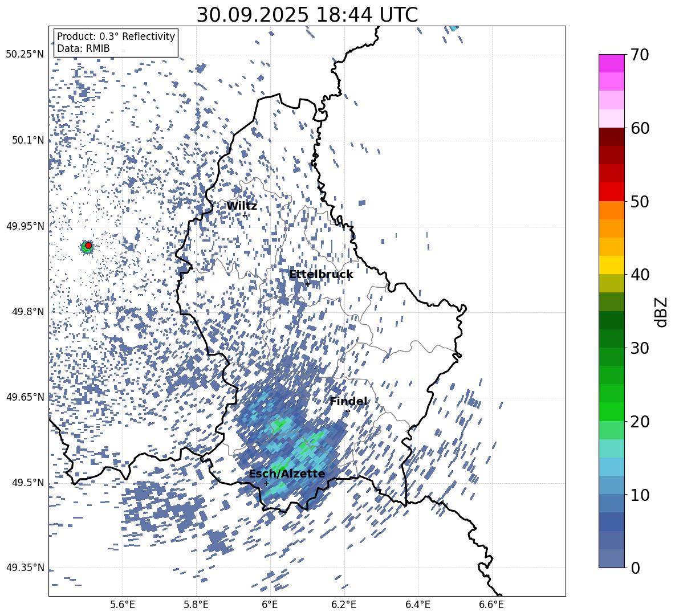675x616 pixels.
Task: Click the title 30.09.2025 18:44 UTC
Action: (307, 15)
